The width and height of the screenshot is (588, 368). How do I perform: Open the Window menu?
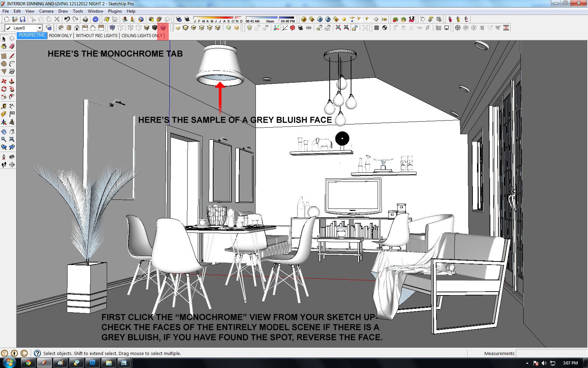[95, 11]
